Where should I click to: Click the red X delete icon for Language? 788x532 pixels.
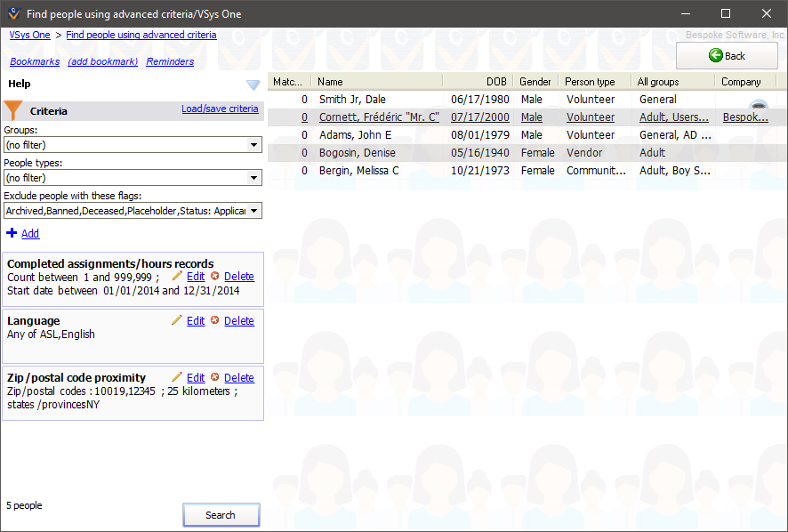pos(217,320)
